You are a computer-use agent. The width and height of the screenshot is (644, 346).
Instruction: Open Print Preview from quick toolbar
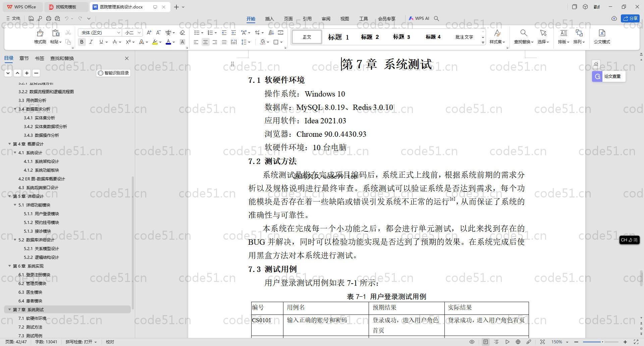[x=57, y=18]
